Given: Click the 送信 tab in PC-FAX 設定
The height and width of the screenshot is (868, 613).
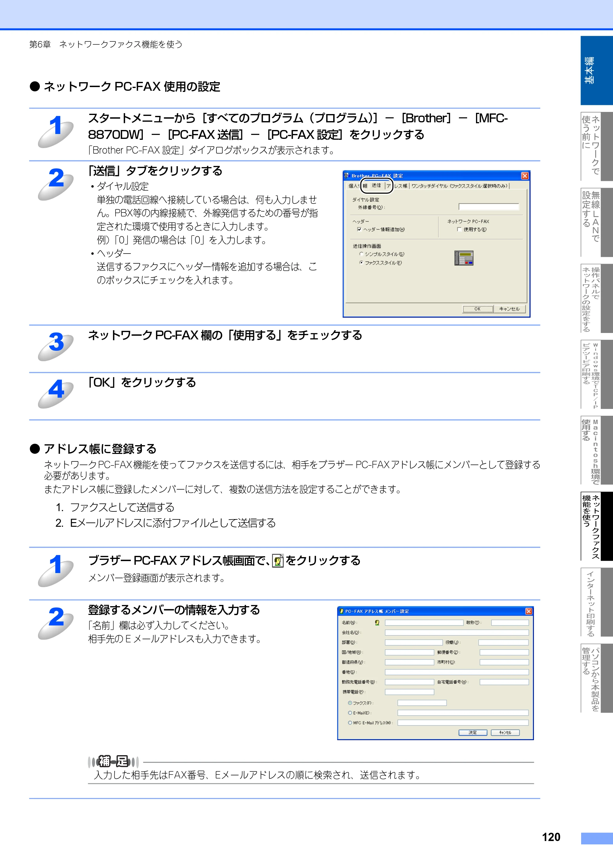Looking at the screenshot, I should coord(376,185).
